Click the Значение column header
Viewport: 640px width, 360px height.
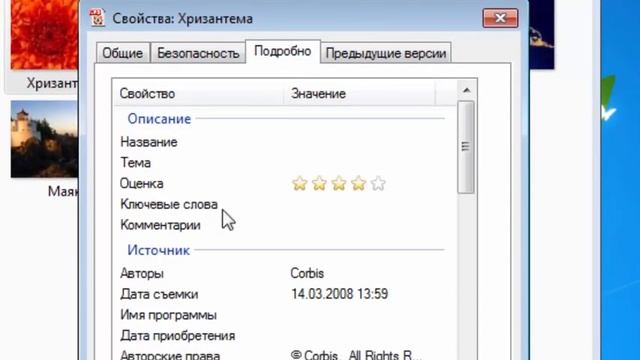pos(359,93)
